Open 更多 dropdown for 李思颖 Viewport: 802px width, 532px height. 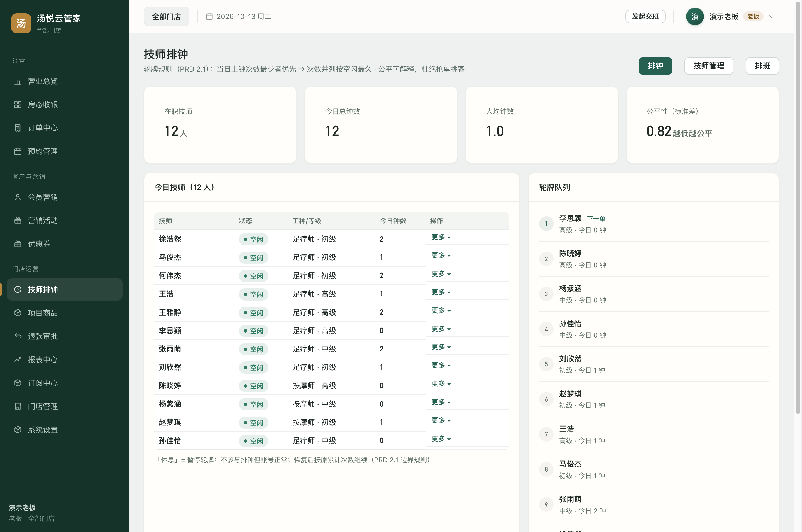pyautogui.click(x=441, y=329)
